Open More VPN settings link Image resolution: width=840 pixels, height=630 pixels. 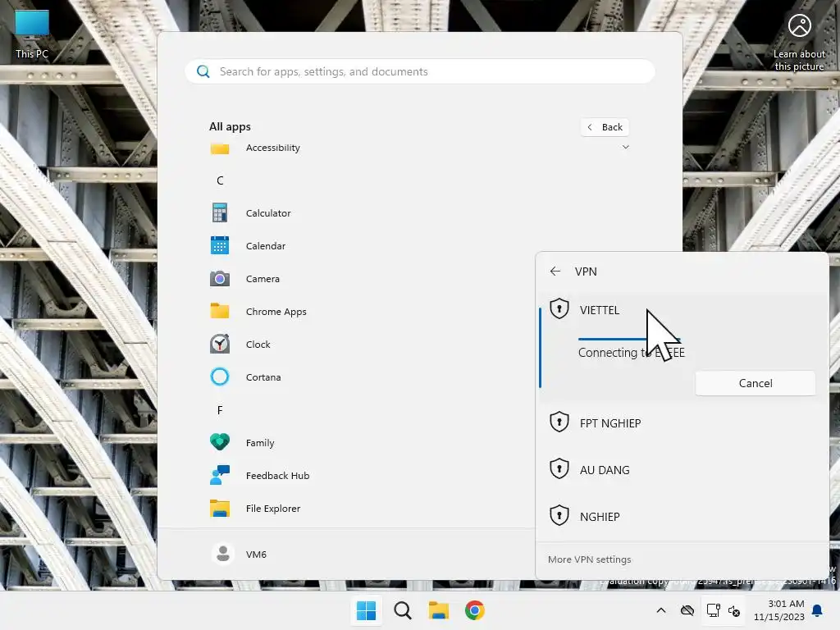pos(589,559)
